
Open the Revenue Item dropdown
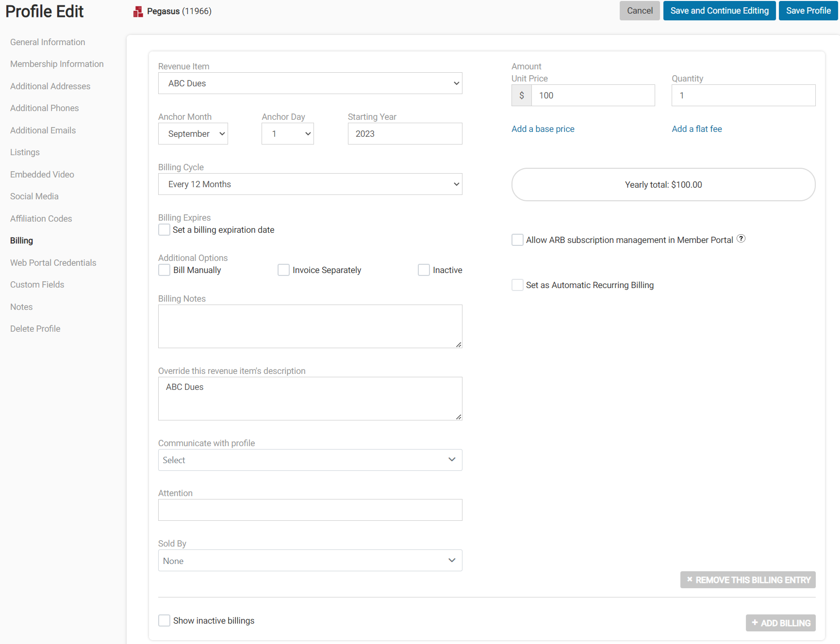pos(310,83)
